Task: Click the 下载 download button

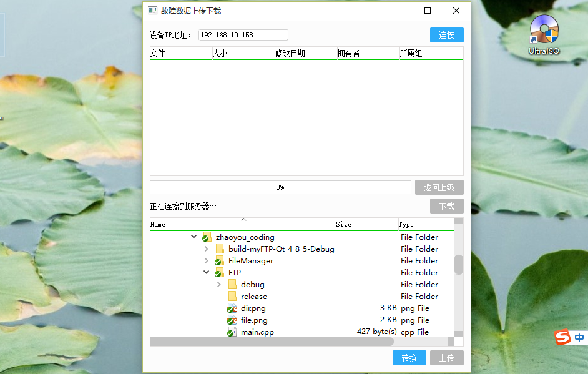Action: click(x=447, y=206)
